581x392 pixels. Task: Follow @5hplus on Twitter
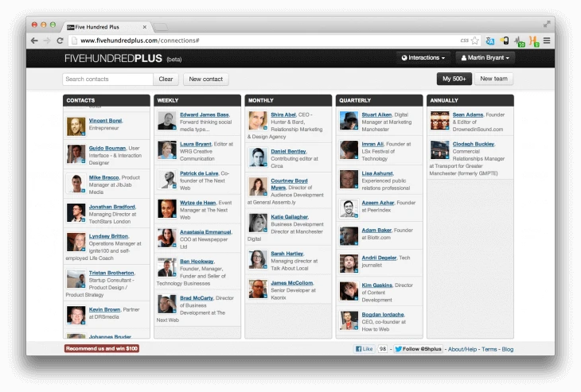419,349
